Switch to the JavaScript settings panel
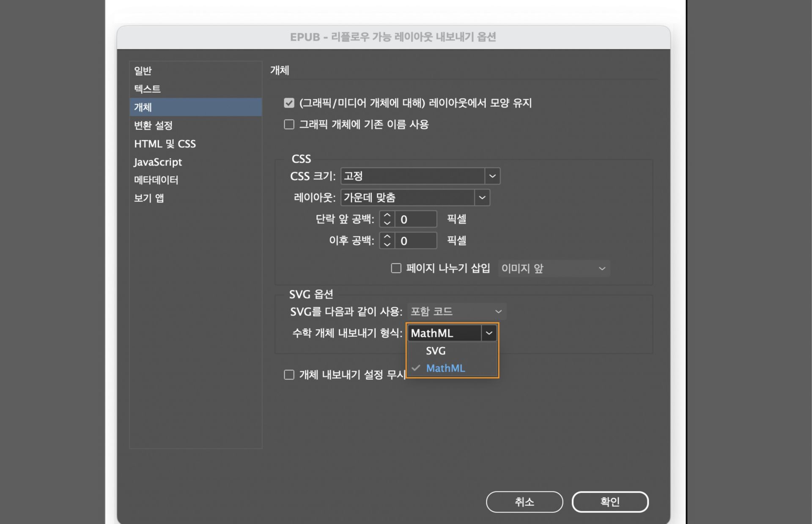 point(158,161)
